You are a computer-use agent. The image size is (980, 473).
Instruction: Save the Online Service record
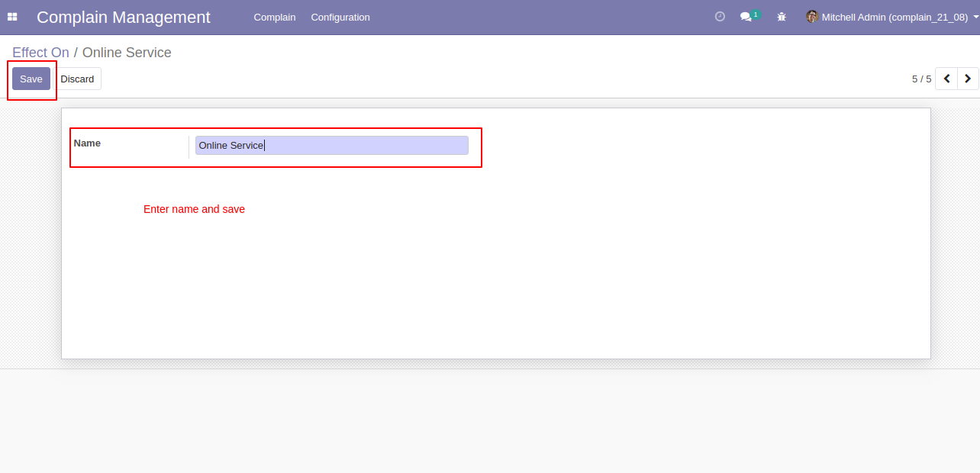[x=31, y=79]
